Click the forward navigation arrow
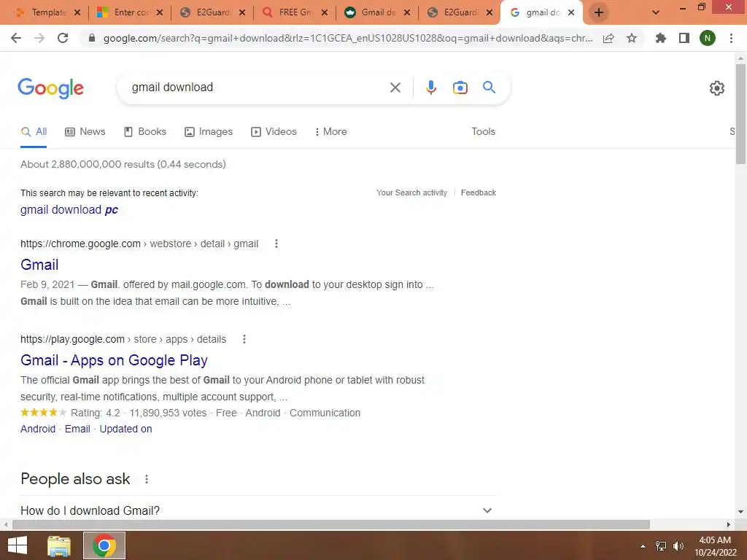 point(39,38)
